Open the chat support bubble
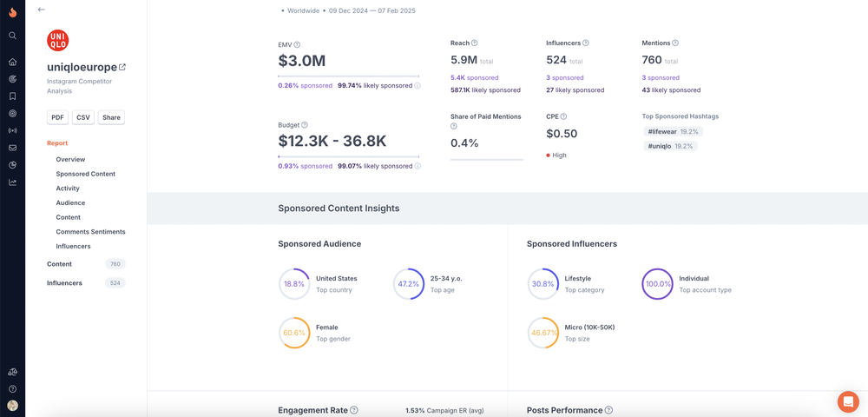The height and width of the screenshot is (417, 868). pyautogui.click(x=847, y=401)
